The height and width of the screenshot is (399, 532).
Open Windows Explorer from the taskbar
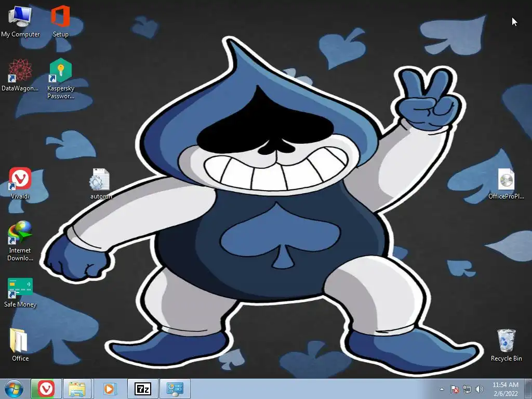pos(77,389)
